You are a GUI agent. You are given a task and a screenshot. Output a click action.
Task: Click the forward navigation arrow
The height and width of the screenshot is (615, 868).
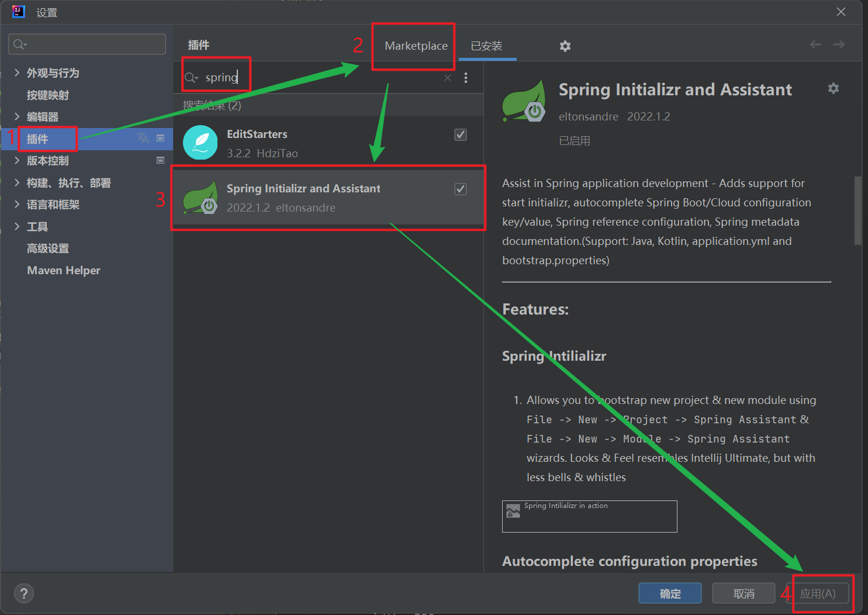[x=839, y=45]
